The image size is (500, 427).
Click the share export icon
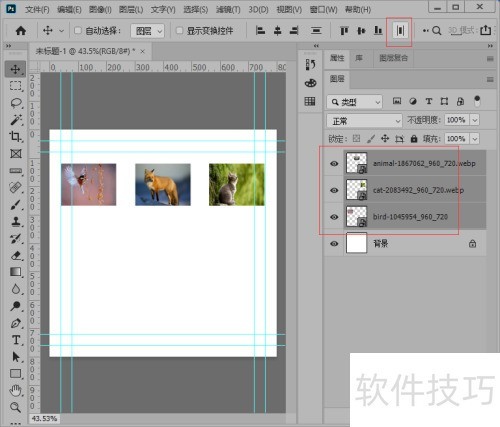coord(486,31)
